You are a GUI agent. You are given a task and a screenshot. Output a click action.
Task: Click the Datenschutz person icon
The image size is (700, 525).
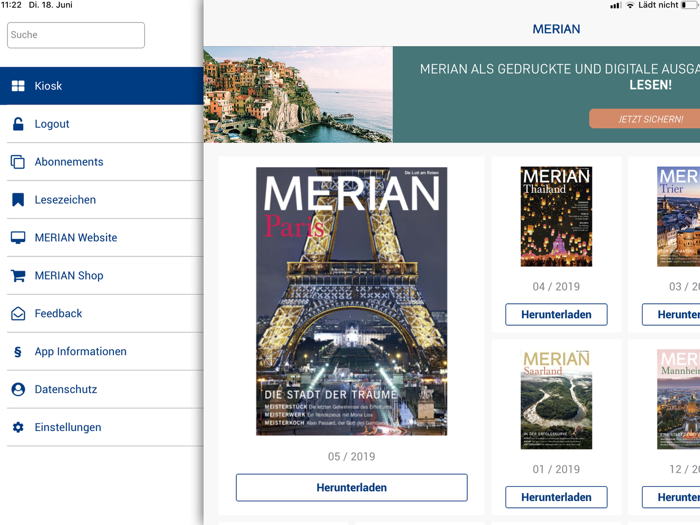[18, 389]
